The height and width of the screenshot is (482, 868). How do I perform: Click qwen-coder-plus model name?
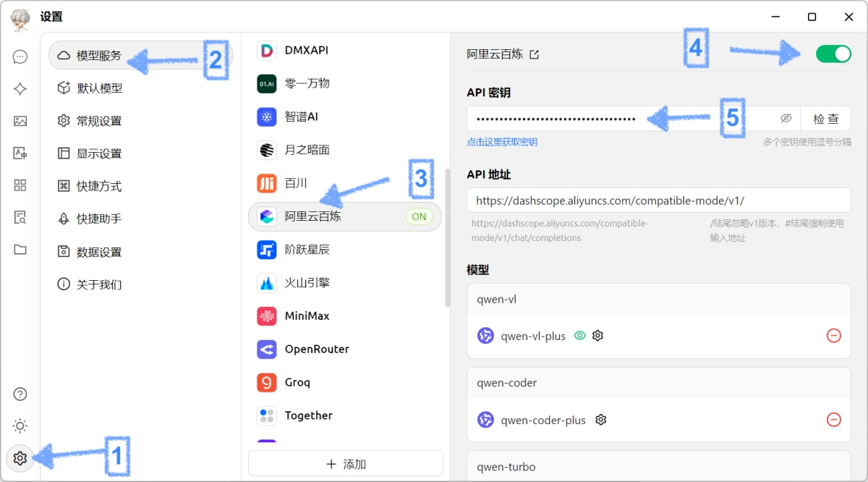[x=543, y=420]
